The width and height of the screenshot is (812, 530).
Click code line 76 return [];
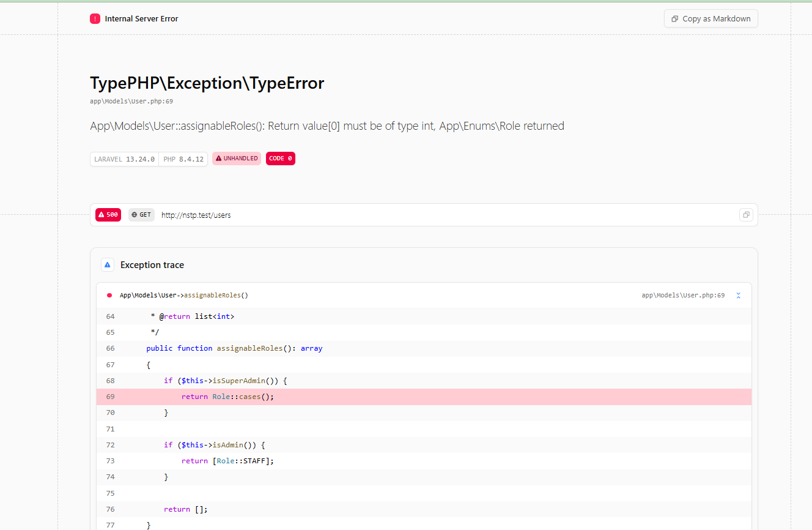pos(424,509)
